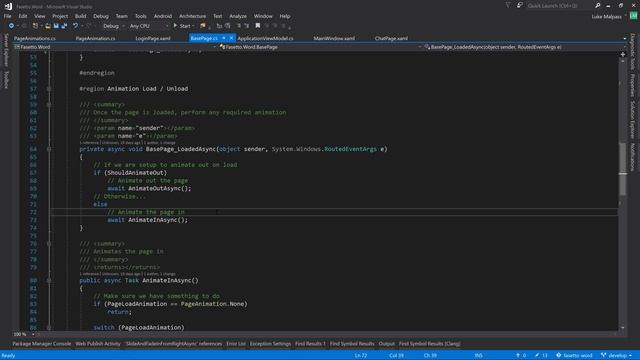The image size is (640, 360).
Task: Click the Visual Studio logo icon
Action: click(8, 6)
